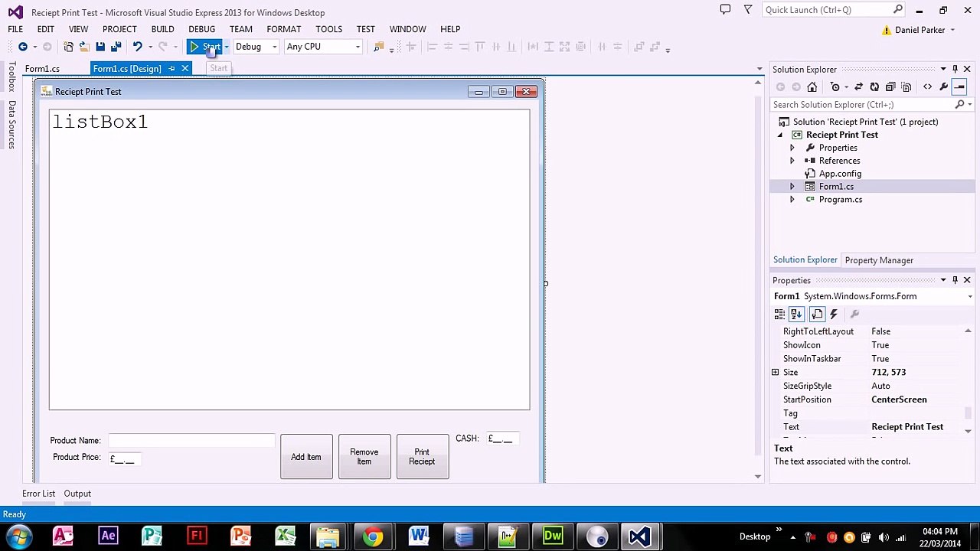Screen dimensions: 980x551
Task: Click the Home icon in Solution Explorer
Action: pos(812,87)
